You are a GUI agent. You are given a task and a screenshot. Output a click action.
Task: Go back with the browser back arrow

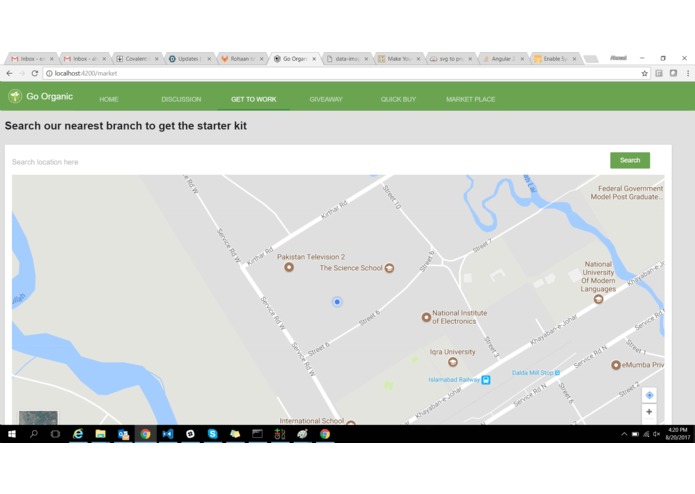point(9,73)
